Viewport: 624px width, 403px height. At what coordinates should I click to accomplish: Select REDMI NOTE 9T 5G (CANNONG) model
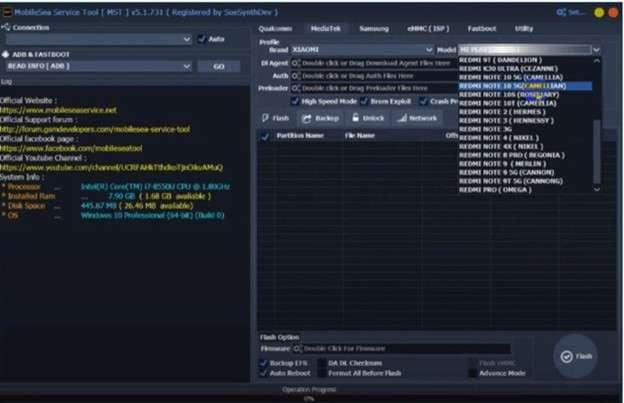point(525,181)
